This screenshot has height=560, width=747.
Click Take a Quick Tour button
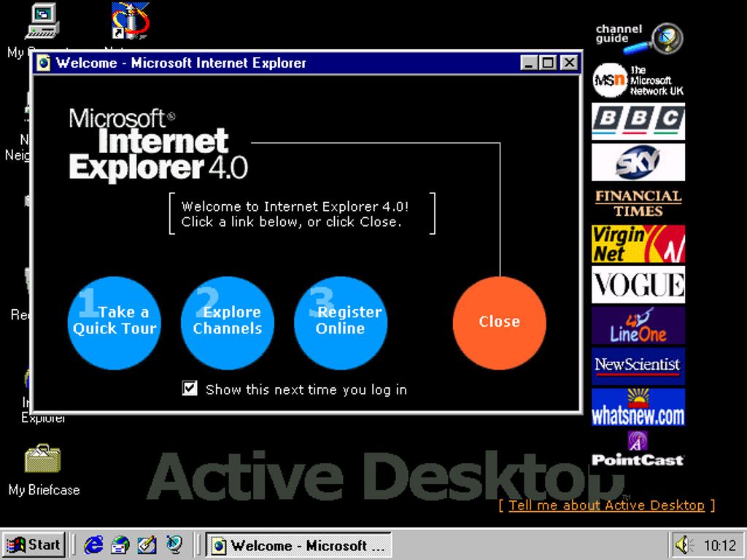[115, 323]
